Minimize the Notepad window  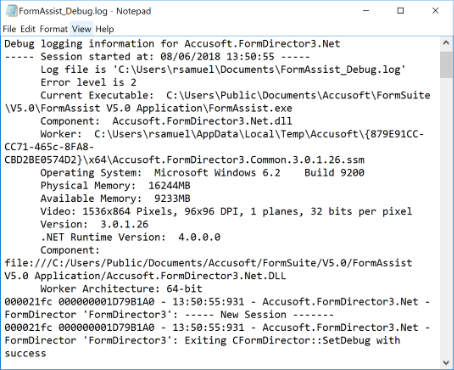[366, 11]
